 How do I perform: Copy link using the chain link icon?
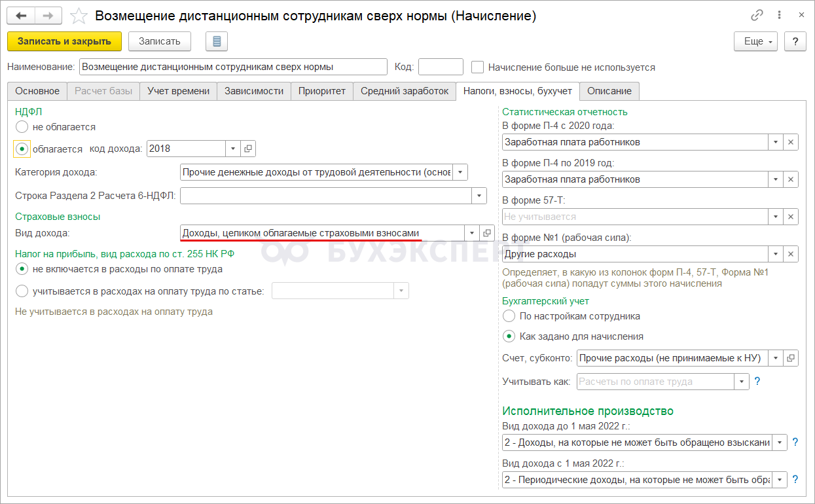(757, 15)
